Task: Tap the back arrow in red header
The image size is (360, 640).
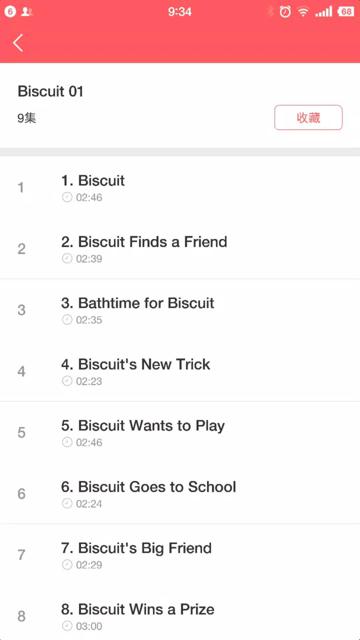Action: tap(18, 43)
